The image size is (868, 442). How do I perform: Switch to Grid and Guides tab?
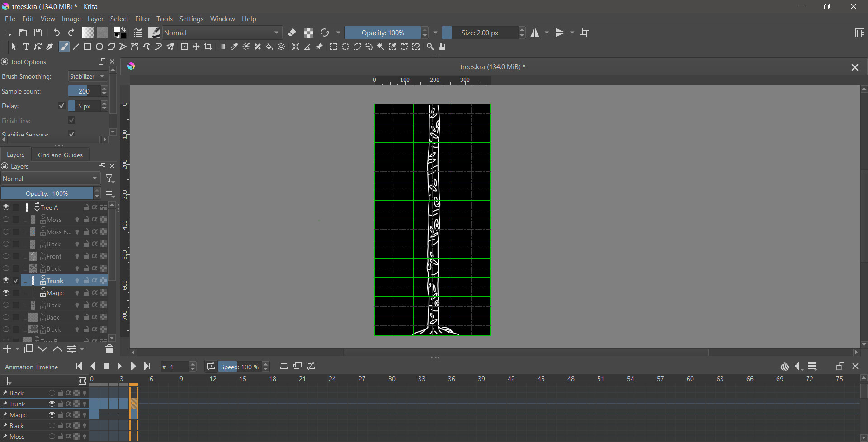point(60,155)
